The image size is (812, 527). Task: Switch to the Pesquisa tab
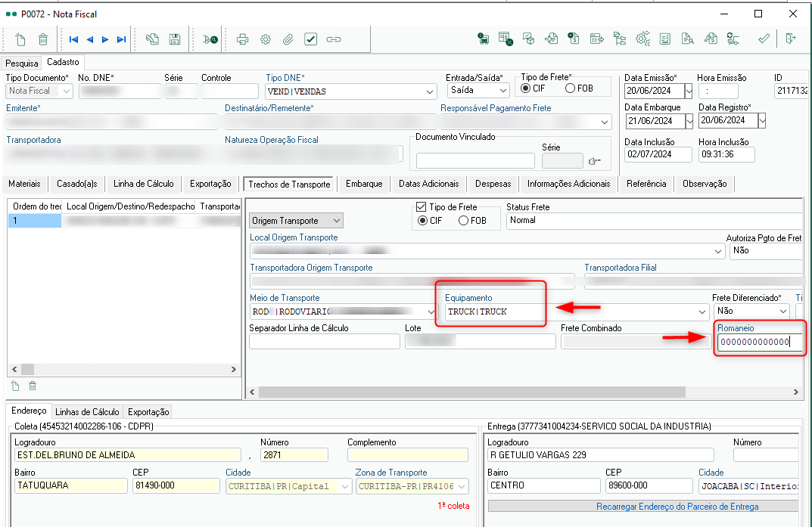click(x=22, y=63)
